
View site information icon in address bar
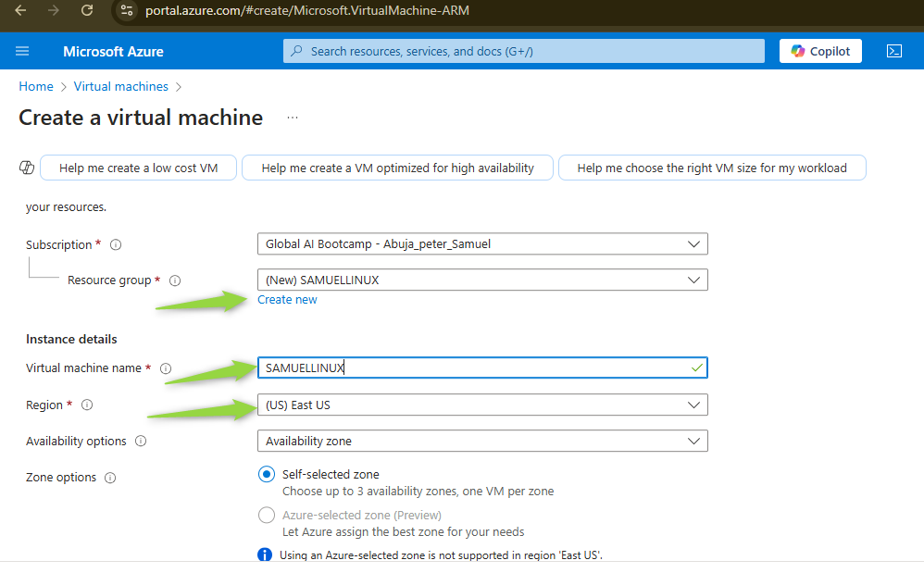coord(126,10)
